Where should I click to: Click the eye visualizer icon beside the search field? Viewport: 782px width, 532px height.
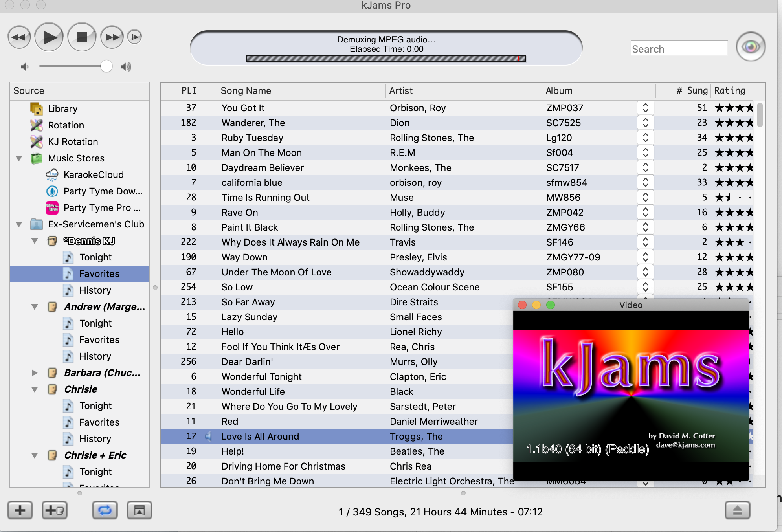[x=750, y=47]
